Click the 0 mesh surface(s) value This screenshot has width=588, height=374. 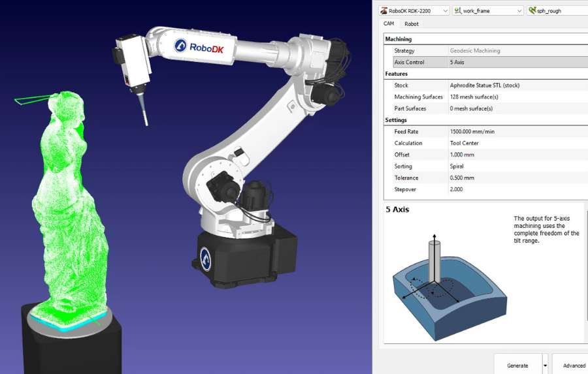(x=471, y=108)
